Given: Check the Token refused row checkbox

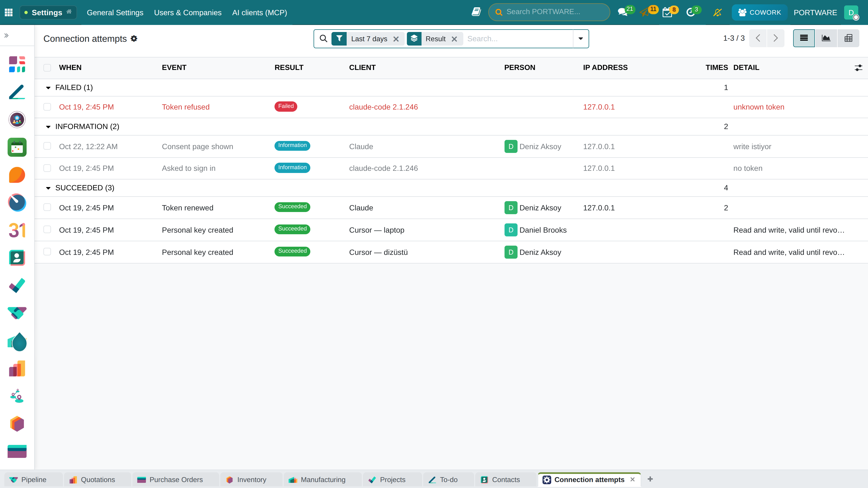Looking at the screenshot, I should point(47,107).
